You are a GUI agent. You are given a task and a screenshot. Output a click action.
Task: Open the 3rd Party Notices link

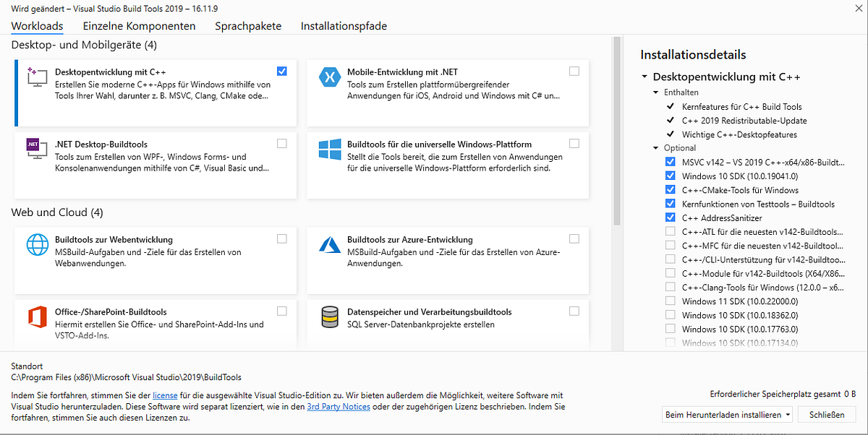pos(339,407)
